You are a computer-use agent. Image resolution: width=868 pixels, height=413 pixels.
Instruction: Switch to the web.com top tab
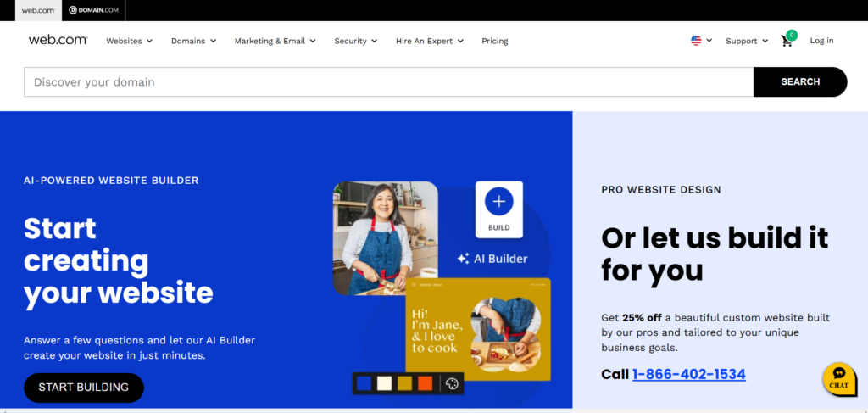(x=38, y=10)
